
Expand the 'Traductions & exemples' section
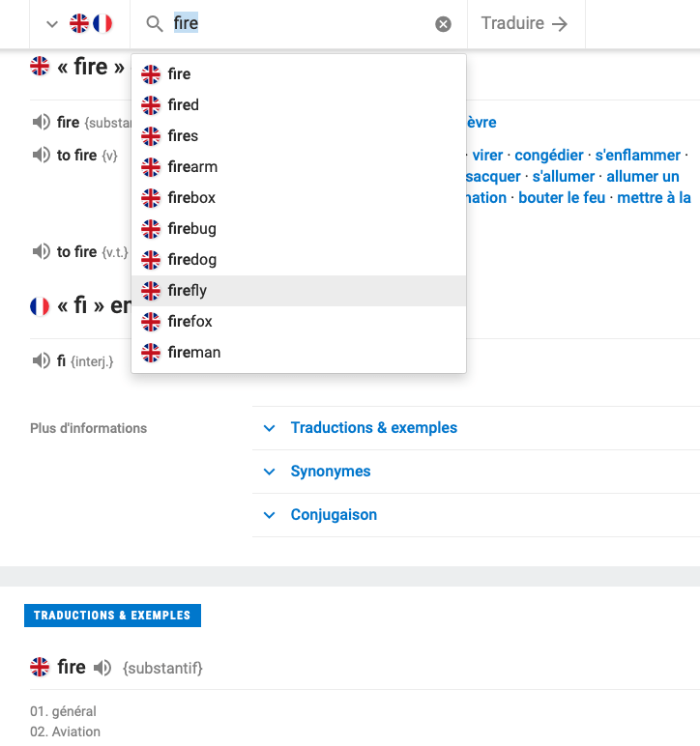(373, 428)
